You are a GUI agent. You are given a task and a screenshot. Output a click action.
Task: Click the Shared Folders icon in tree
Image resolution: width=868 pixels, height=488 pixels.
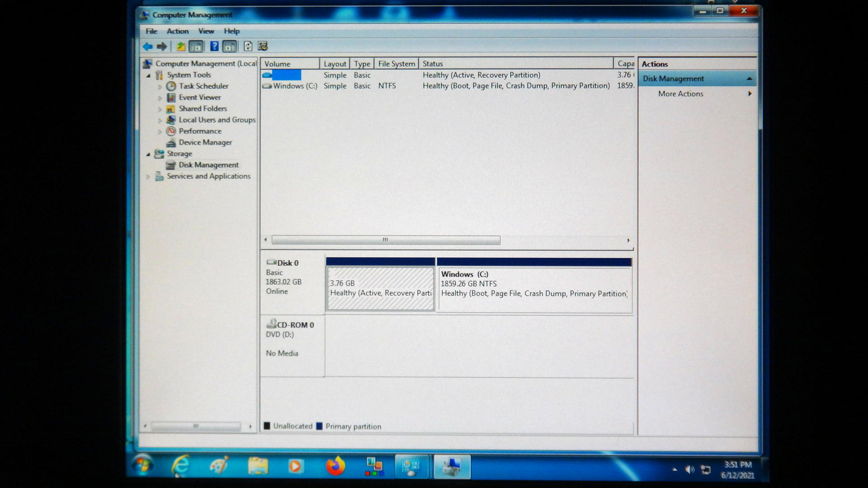(171, 108)
